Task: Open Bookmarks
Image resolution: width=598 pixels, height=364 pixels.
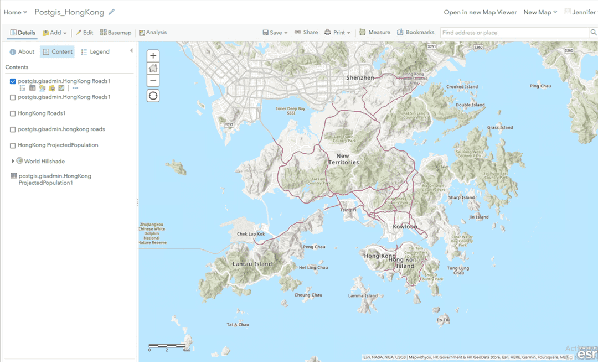Action: tap(416, 32)
